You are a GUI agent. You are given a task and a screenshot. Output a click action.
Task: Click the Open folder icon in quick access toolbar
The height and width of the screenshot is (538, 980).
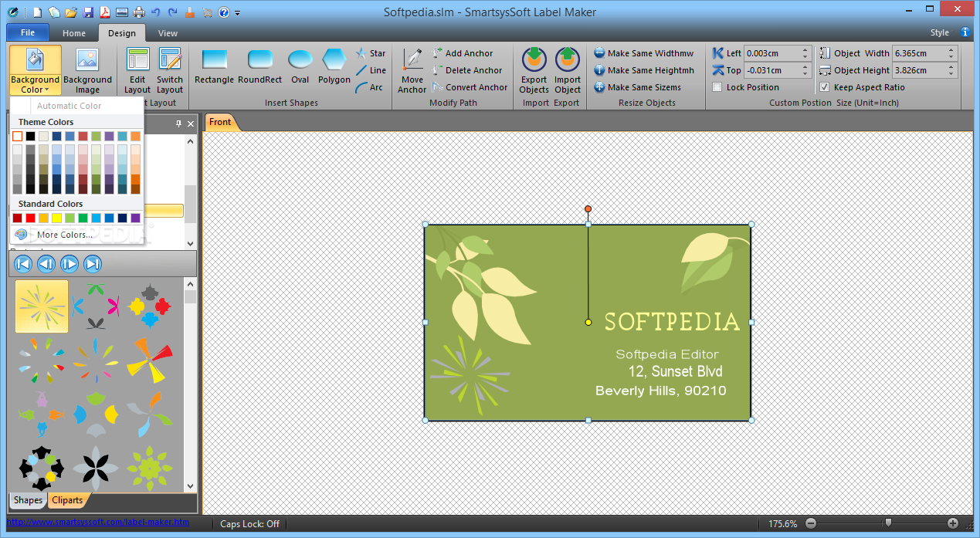(x=71, y=12)
